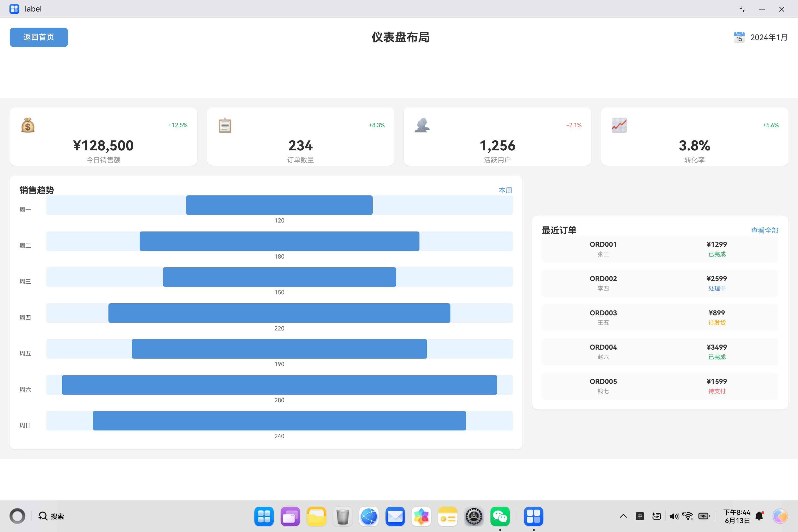Screen dimensions: 798x532
Task: Click the 仪表盘布局 page title
Action: [x=400, y=37]
